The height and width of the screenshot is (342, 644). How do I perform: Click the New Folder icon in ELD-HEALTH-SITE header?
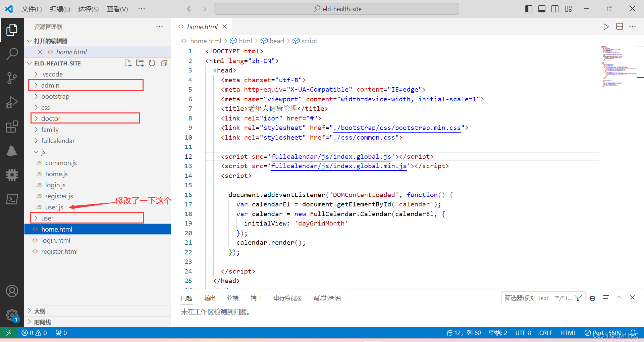(140, 63)
